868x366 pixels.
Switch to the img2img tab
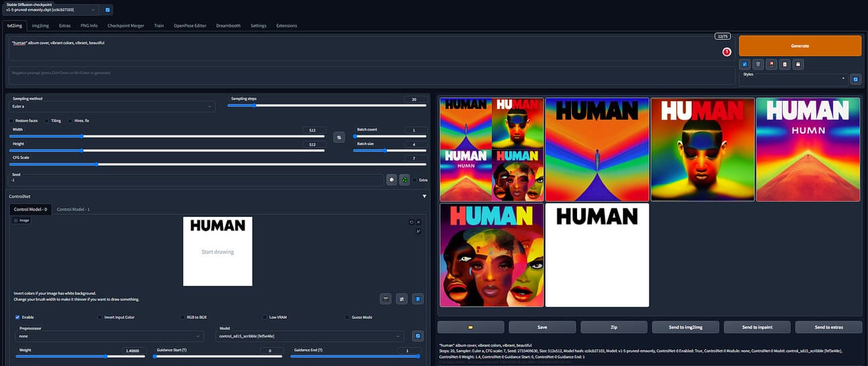click(40, 26)
